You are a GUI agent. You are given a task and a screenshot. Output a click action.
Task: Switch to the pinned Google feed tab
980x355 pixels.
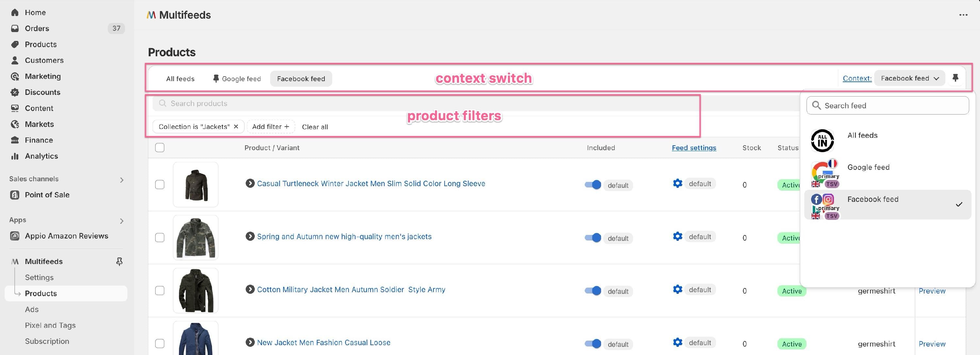point(237,79)
